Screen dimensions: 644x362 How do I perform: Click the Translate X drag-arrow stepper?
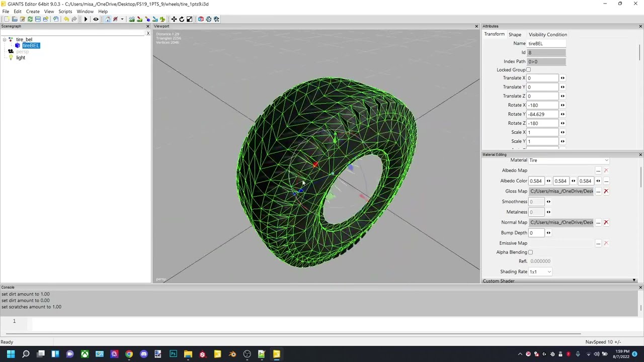coord(562,78)
